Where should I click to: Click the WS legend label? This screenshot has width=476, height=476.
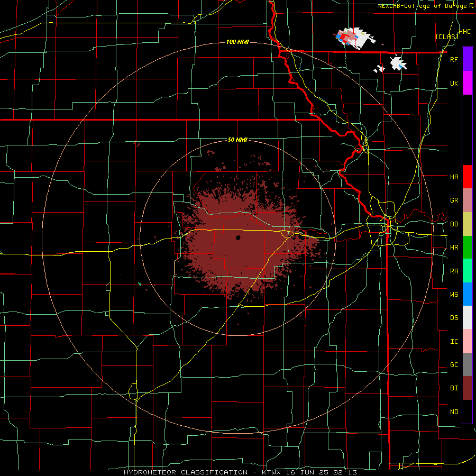click(x=454, y=294)
